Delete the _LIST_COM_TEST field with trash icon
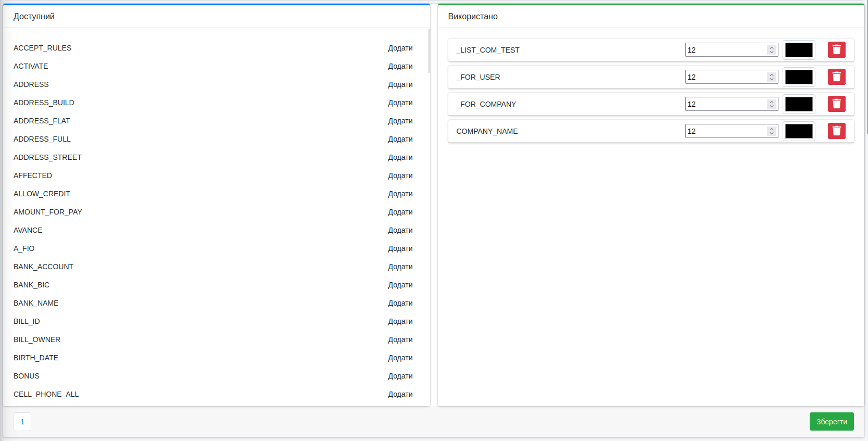The image size is (868, 441). (836, 50)
